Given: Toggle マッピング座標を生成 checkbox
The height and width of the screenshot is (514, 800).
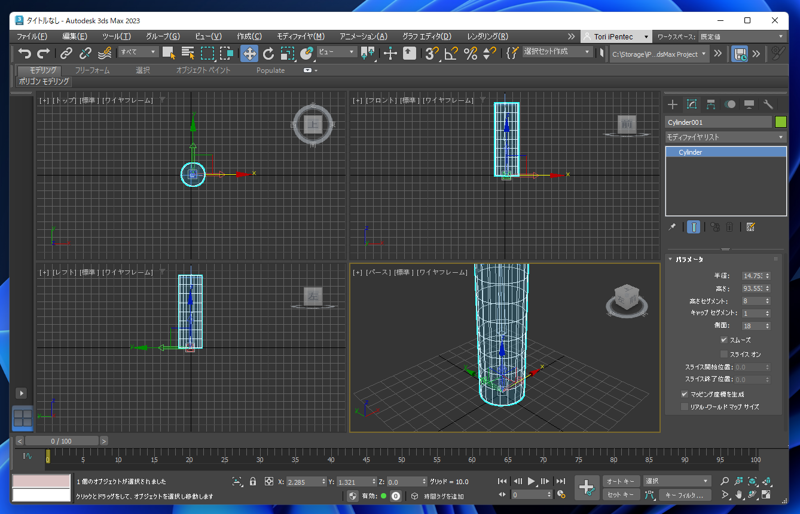Looking at the screenshot, I should point(685,394).
